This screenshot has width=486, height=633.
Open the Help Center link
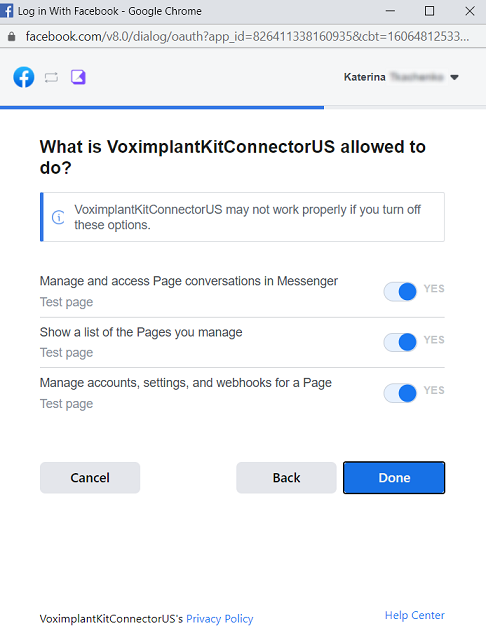tap(415, 615)
